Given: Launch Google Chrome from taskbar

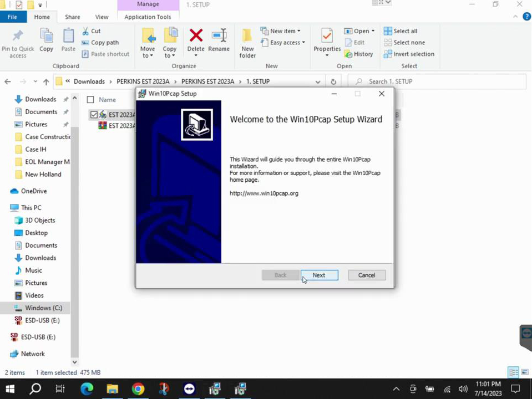Looking at the screenshot, I should pyautogui.click(x=138, y=389).
